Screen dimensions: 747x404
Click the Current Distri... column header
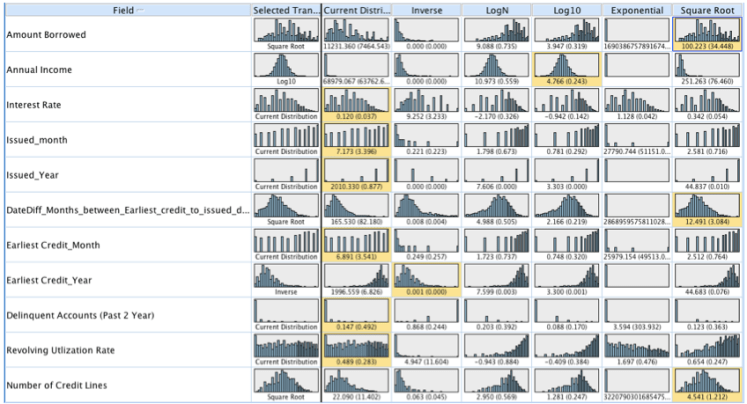point(356,9)
